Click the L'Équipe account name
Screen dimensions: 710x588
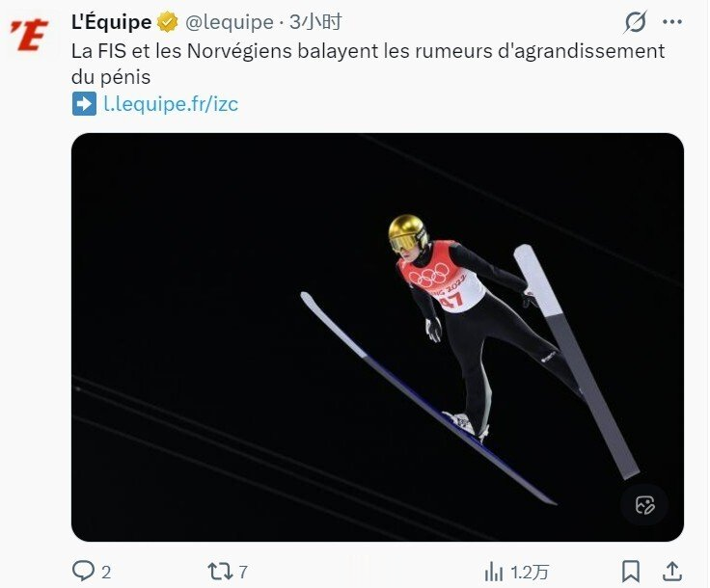pos(111,22)
